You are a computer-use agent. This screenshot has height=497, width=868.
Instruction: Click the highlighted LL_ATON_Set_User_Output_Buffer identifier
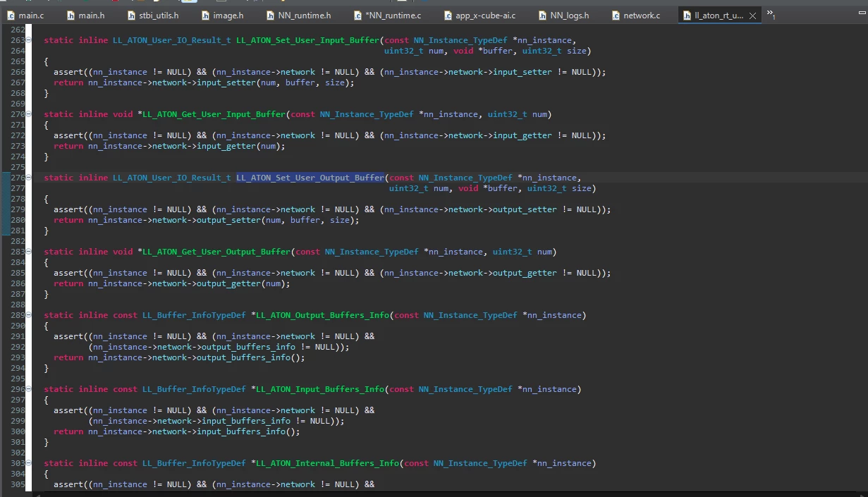310,178
